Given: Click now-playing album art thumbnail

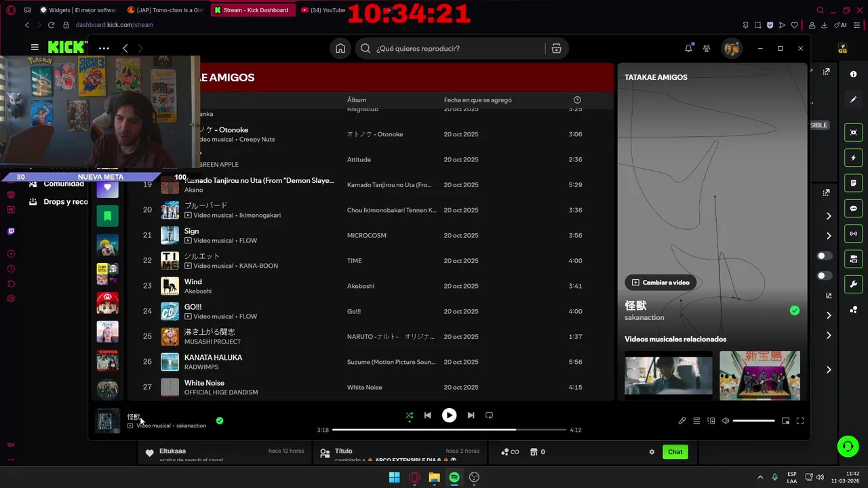Looking at the screenshot, I should click(x=108, y=420).
